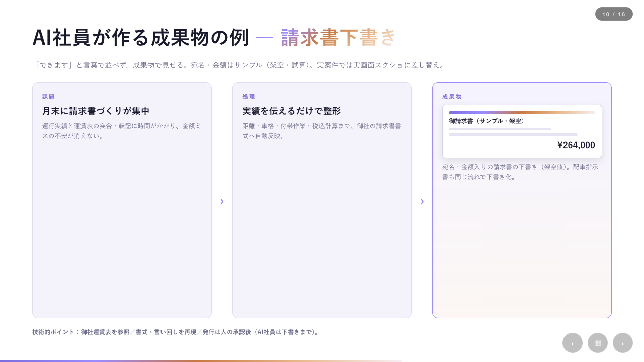This screenshot has width=644, height=362.
Task: Click the title AI社員が作る成果物の例
Action: pyautogui.click(x=140, y=38)
